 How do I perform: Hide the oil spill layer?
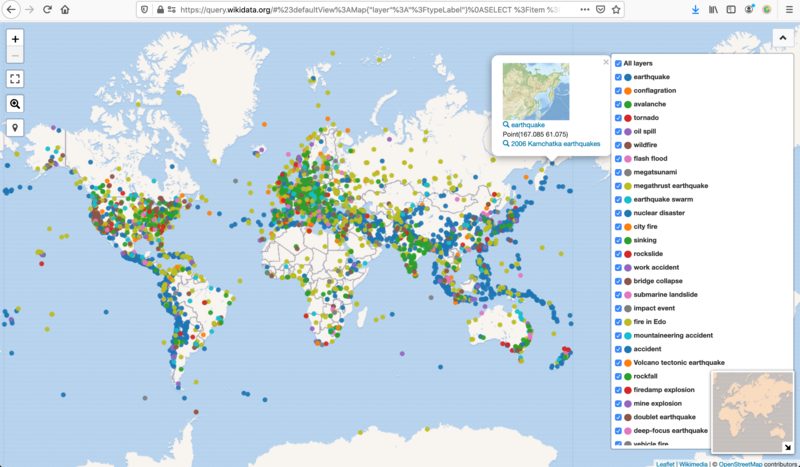point(618,132)
